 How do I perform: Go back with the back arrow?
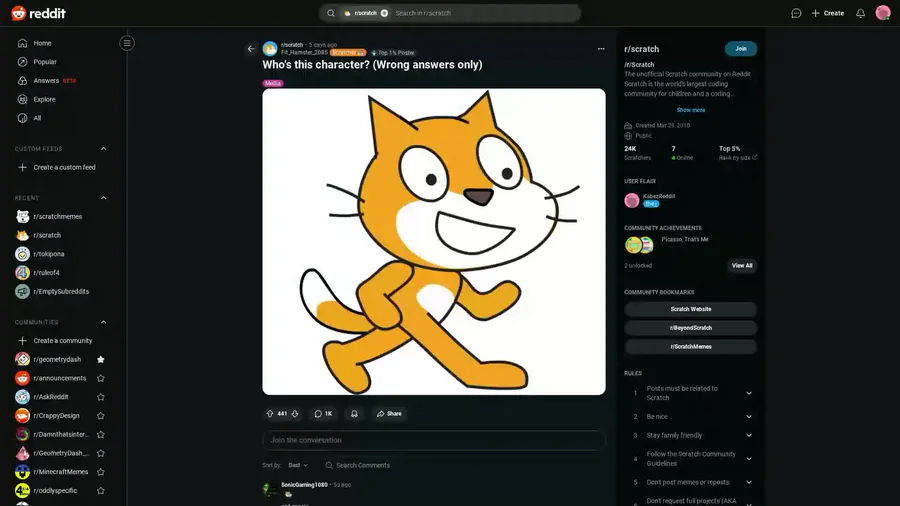click(251, 49)
